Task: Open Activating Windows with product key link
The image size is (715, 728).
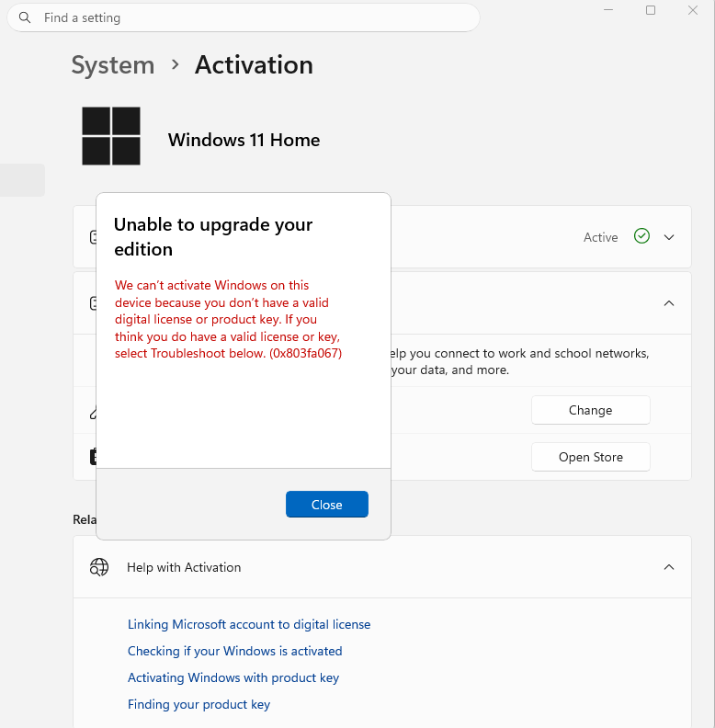Action: click(x=233, y=677)
